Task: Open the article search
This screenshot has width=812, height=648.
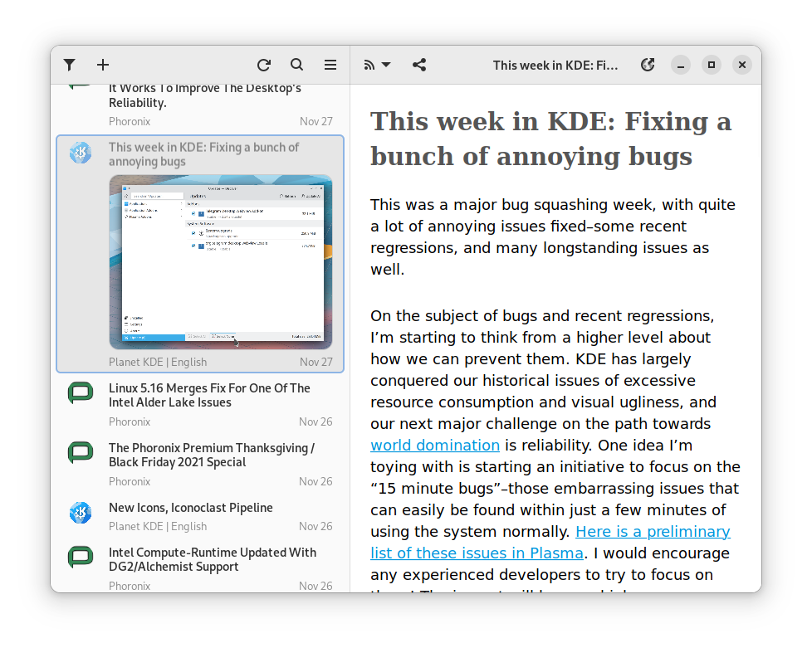Action: pyautogui.click(x=297, y=65)
